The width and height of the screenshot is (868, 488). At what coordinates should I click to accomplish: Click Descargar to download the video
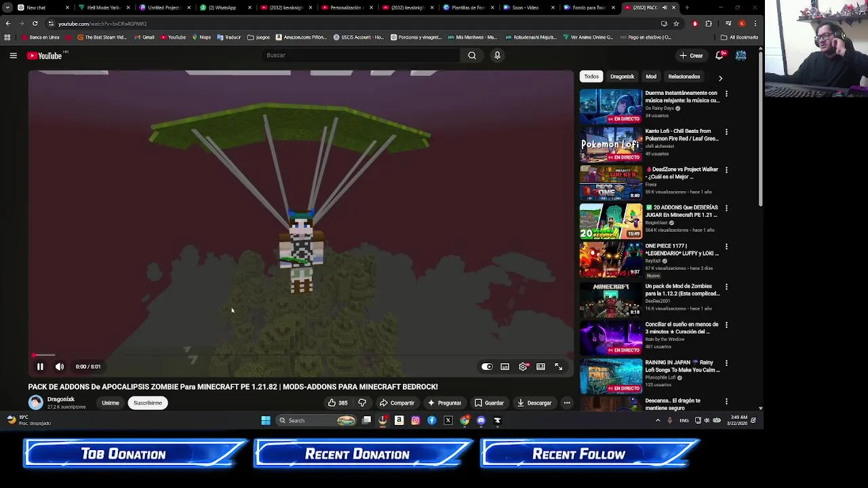[534, 403]
